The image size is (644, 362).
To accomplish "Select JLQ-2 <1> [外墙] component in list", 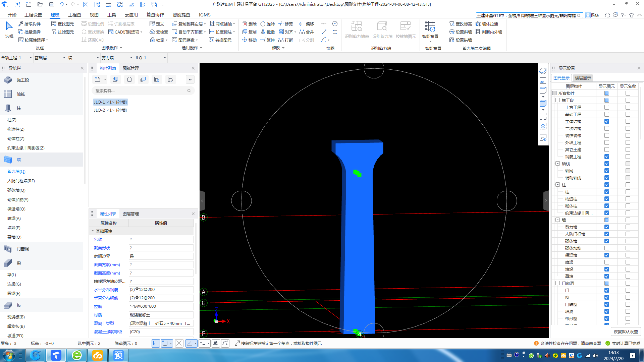I will click(x=110, y=110).
